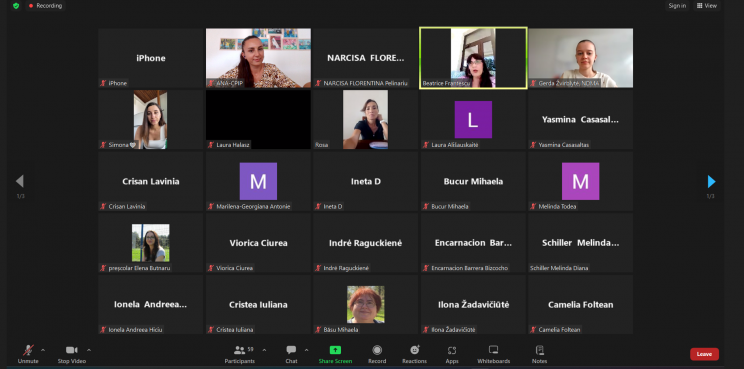Select the Ineta D tile
Screen dimensions: 744x369
coord(365,181)
